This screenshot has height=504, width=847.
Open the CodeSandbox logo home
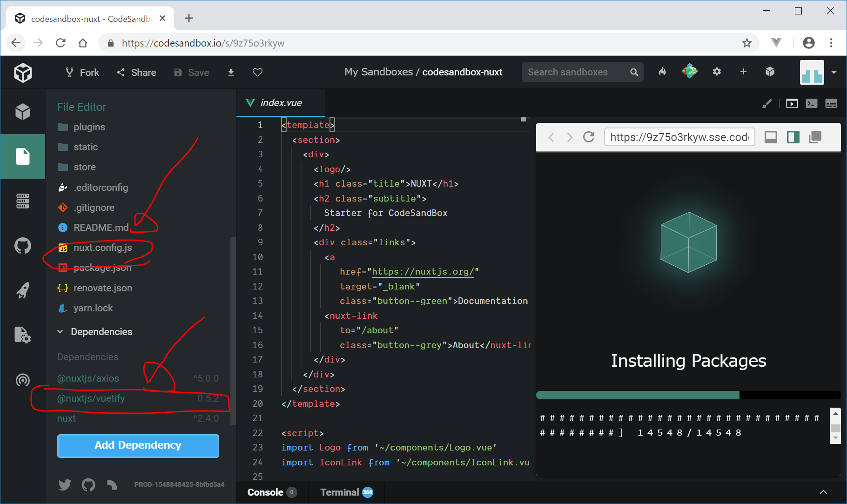[23, 73]
